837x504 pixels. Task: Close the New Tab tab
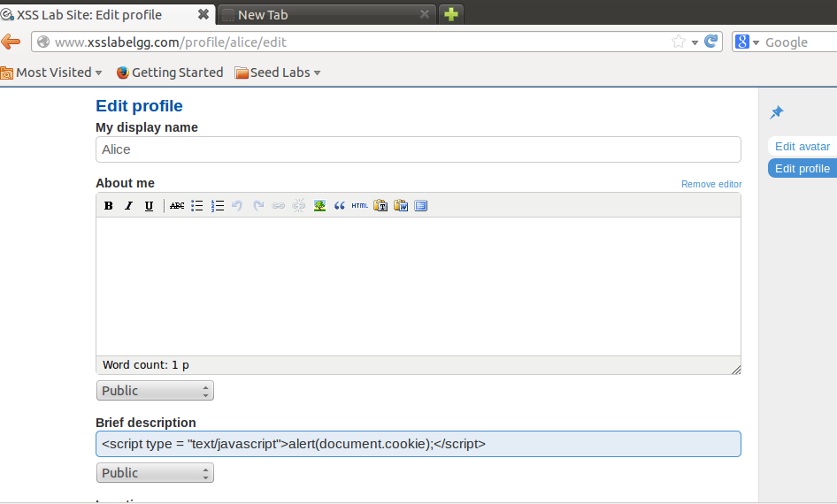tap(425, 14)
